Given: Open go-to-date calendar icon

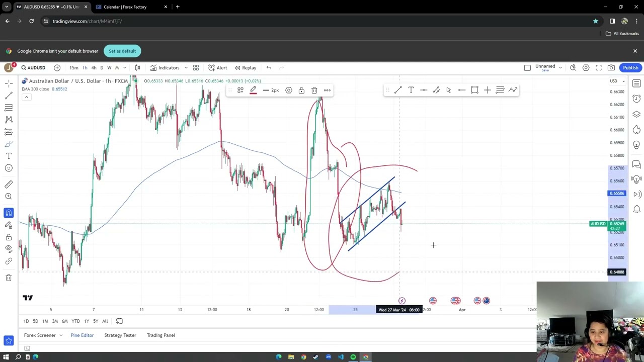Looking at the screenshot, I should point(119,321).
